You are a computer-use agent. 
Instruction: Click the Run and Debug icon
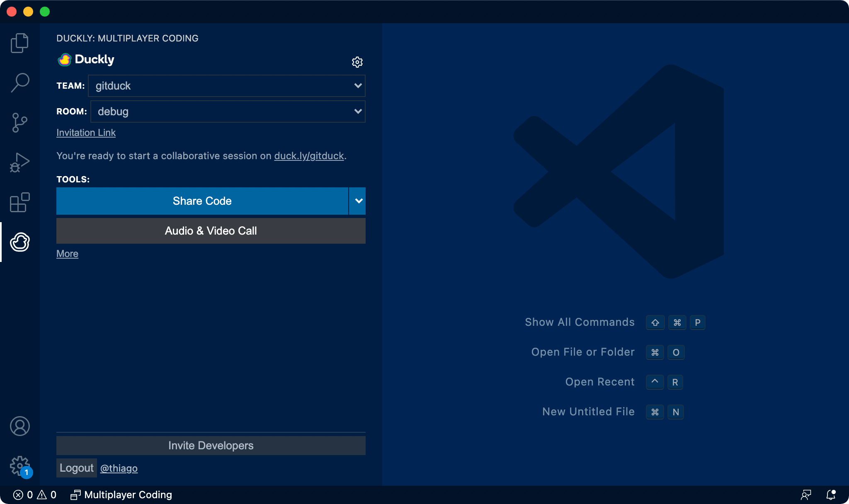(x=19, y=162)
